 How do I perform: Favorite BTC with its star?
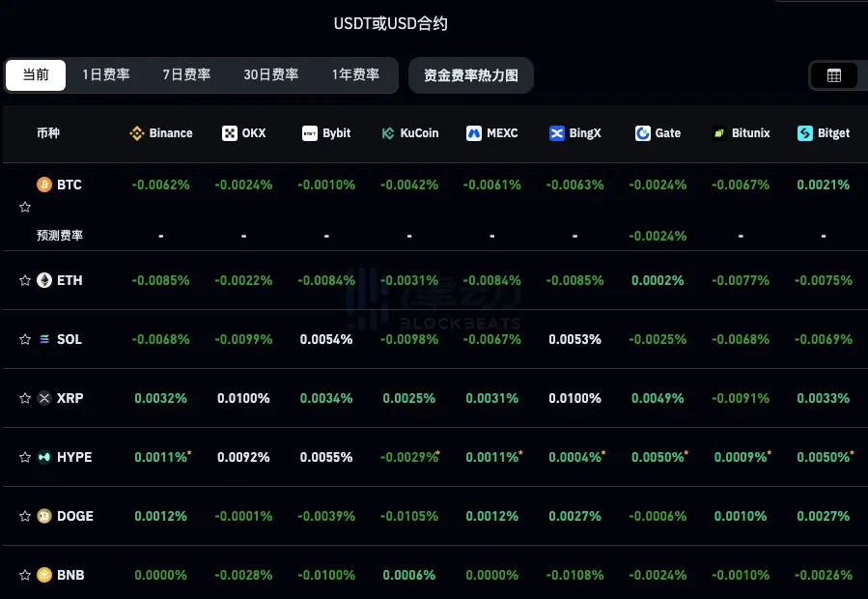(25, 208)
